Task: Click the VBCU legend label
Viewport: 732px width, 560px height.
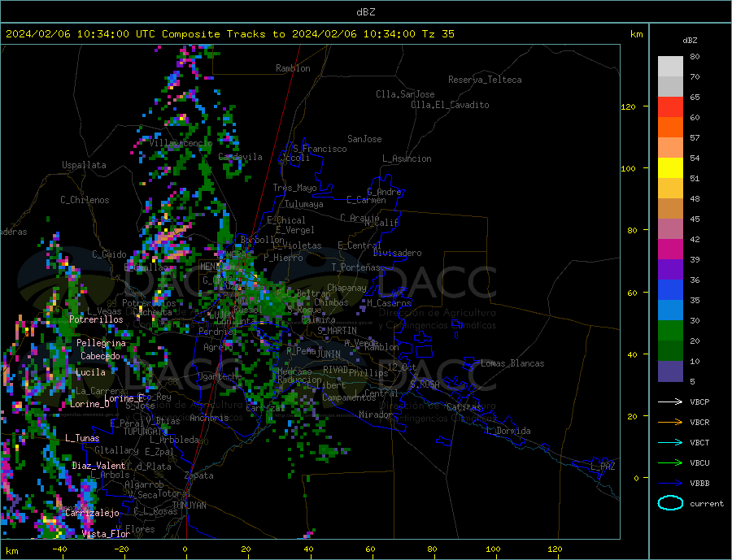Action: [x=699, y=463]
